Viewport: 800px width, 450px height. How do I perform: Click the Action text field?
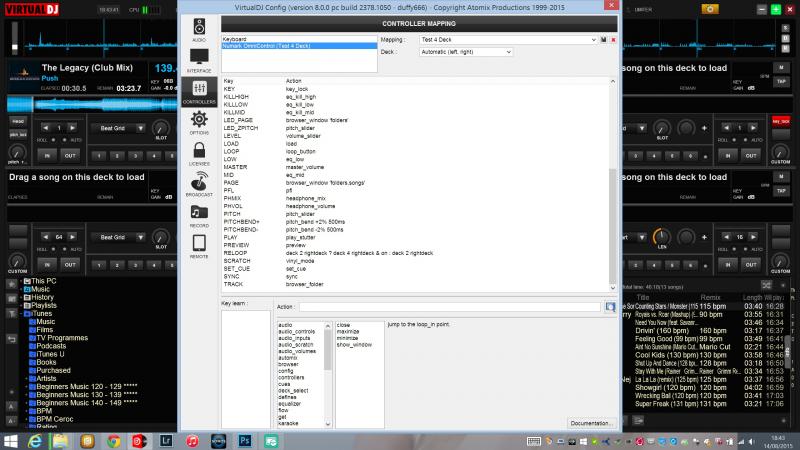pos(449,307)
